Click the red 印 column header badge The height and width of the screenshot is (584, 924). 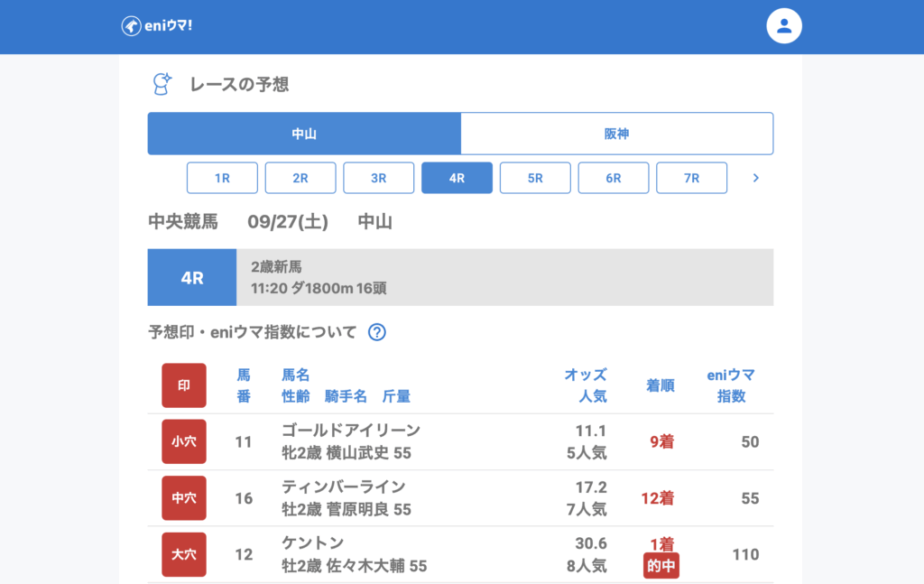coord(184,385)
